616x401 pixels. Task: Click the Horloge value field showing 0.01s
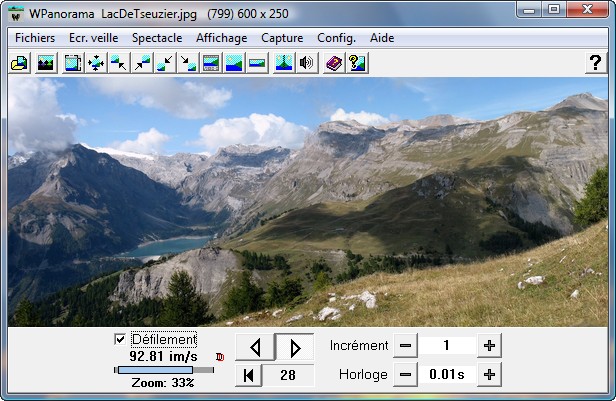(x=446, y=375)
